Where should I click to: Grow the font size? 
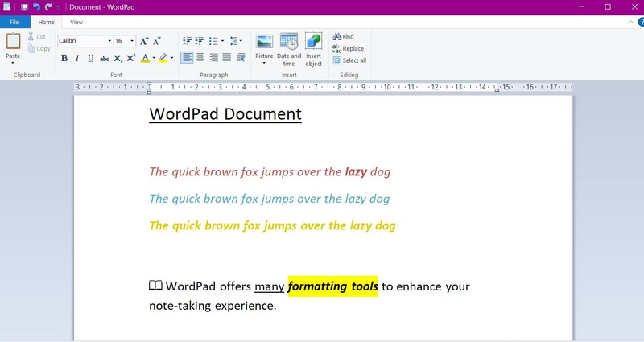(x=144, y=41)
